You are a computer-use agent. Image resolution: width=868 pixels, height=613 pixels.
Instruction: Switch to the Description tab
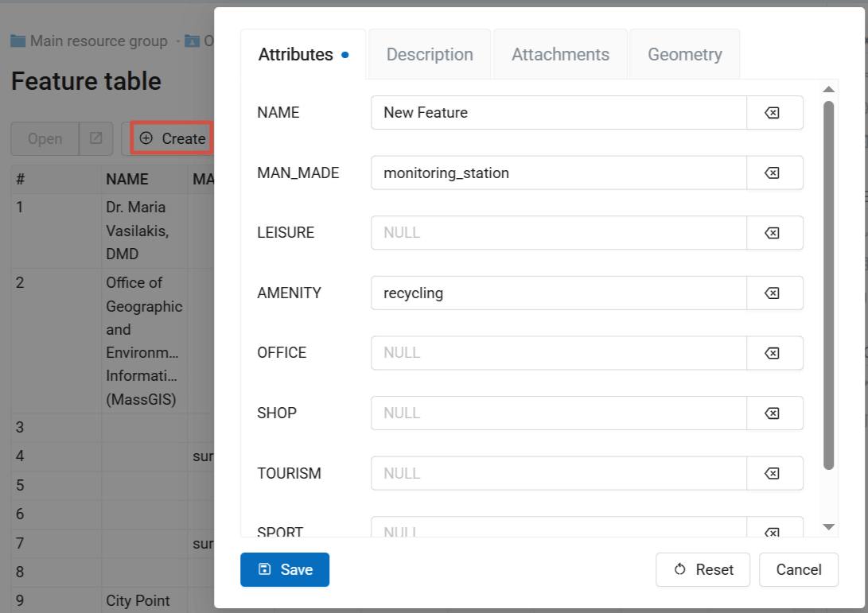430,55
